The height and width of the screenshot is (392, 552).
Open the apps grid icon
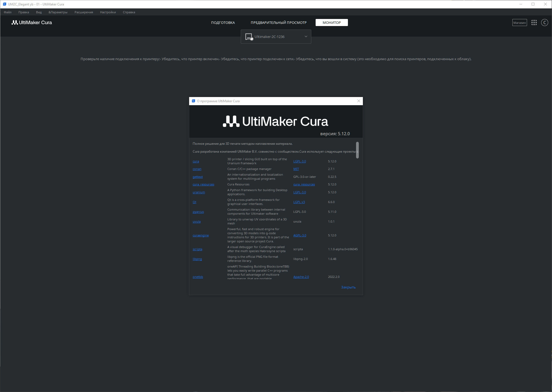tap(534, 23)
